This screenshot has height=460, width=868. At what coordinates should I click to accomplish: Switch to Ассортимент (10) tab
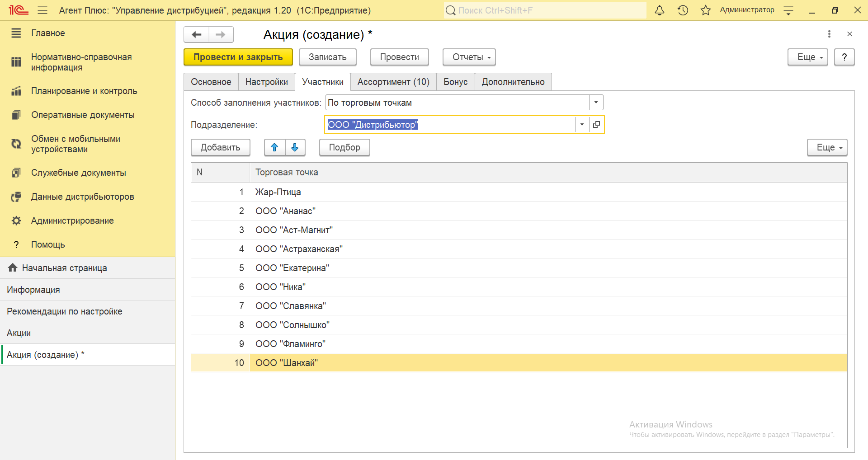pyautogui.click(x=393, y=82)
